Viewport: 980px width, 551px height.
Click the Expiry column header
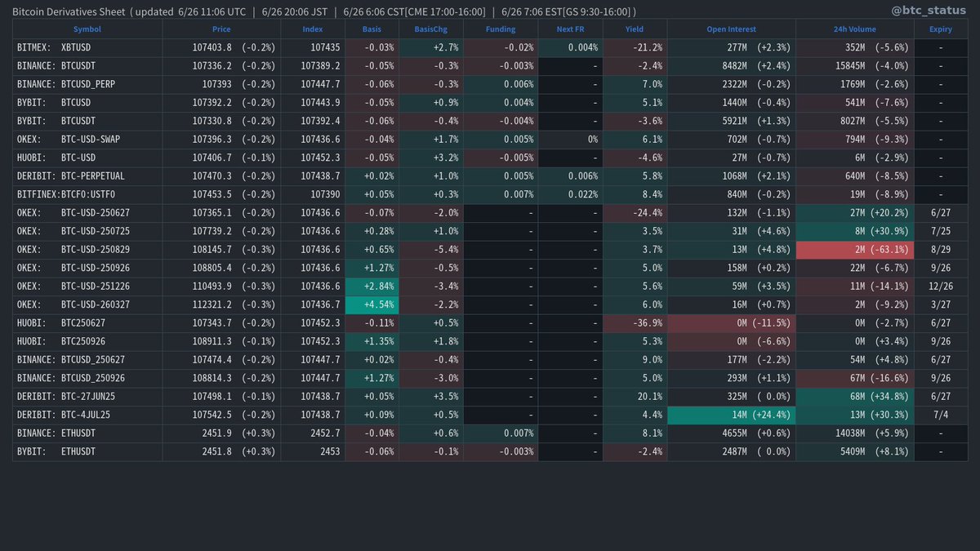(x=941, y=29)
